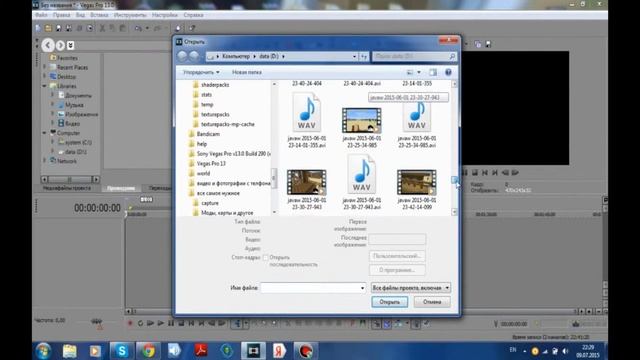Switch to the 'Медиафайлы проекта' tab
The width and height of the screenshot is (640, 360).
pyautogui.click(x=67, y=188)
